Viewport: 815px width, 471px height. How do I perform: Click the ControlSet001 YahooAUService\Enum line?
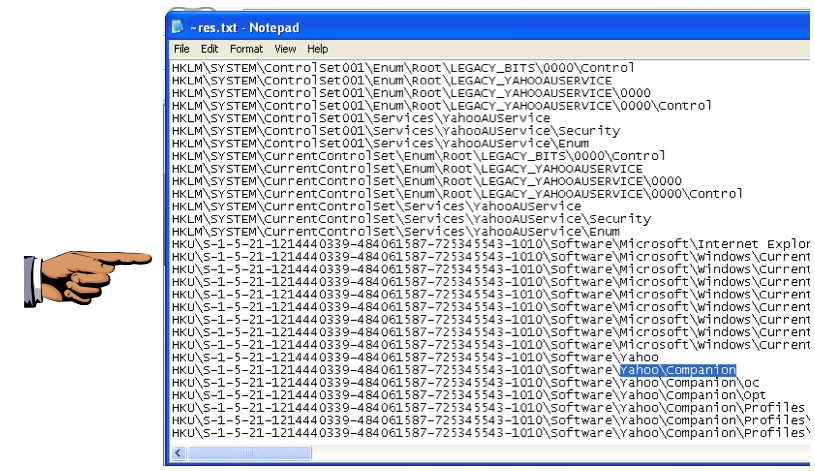coord(380,143)
